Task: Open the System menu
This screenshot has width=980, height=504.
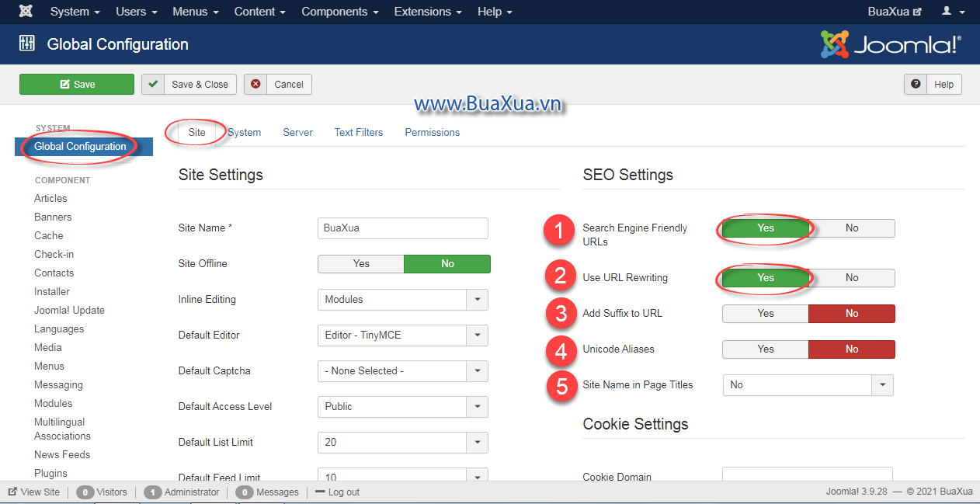Action: 75,12
